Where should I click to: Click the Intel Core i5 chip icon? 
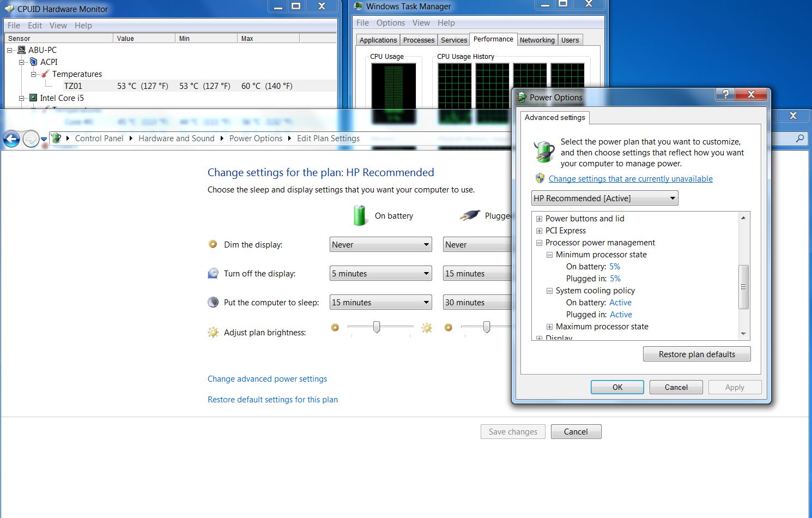pos(33,98)
